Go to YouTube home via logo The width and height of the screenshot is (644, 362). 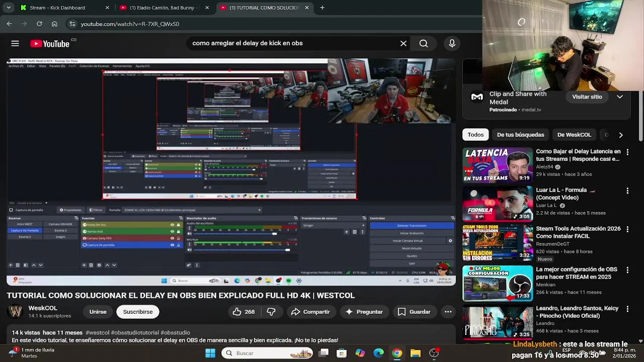(50, 44)
